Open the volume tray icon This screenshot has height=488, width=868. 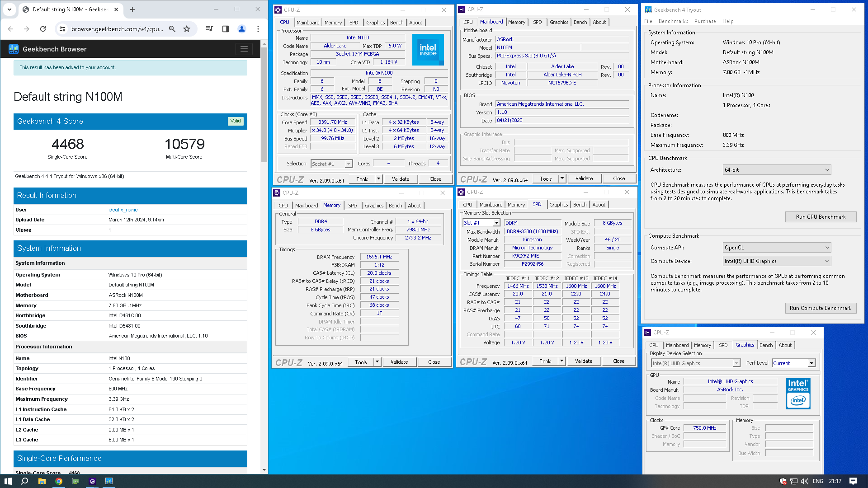coord(805,481)
